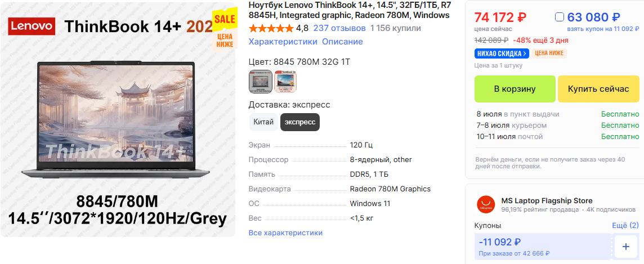Tick the checkbox beside the 63 080 ₽ coupon price
This screenshot has height=264, width=644.
click(560, 17)
